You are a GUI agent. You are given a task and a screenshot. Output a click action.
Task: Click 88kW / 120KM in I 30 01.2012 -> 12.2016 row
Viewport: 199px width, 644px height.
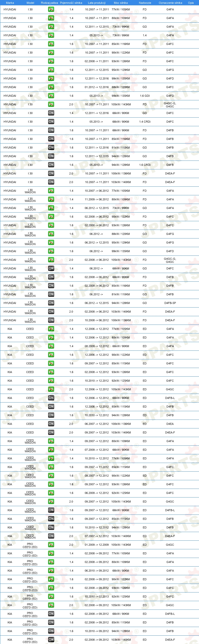121,87
